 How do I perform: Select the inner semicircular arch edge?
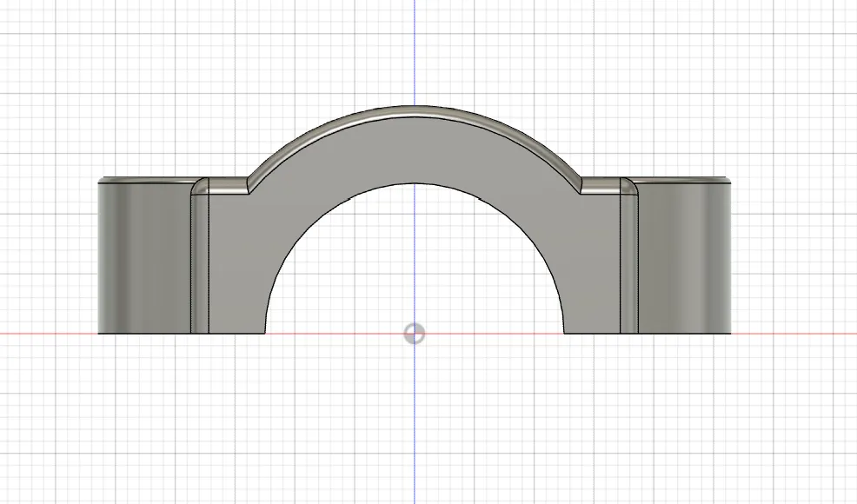(414, 183)
